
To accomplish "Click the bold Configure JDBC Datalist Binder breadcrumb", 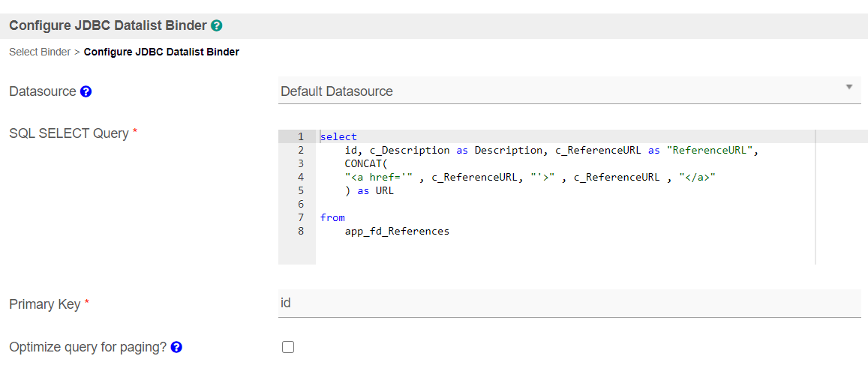I will click(x=161, y=52).
